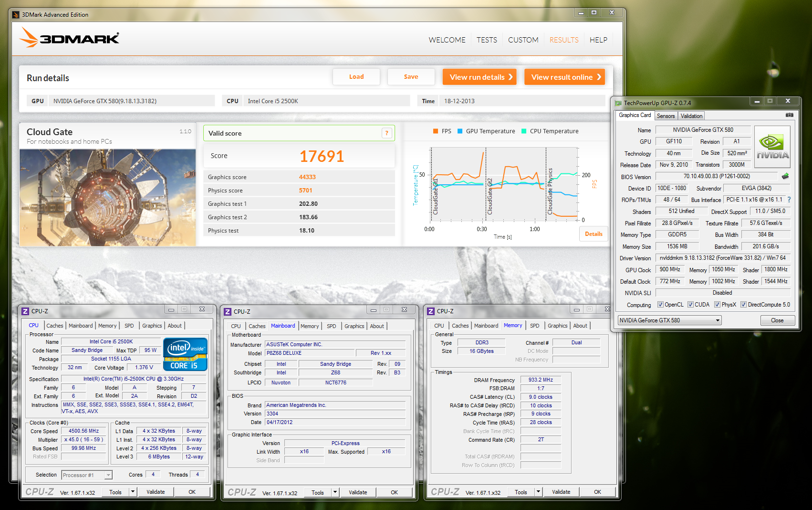This screenshot has height=510, width=812.
Task: Switch to the Validation tab in GPU-Z
Action: pos(691,116)
